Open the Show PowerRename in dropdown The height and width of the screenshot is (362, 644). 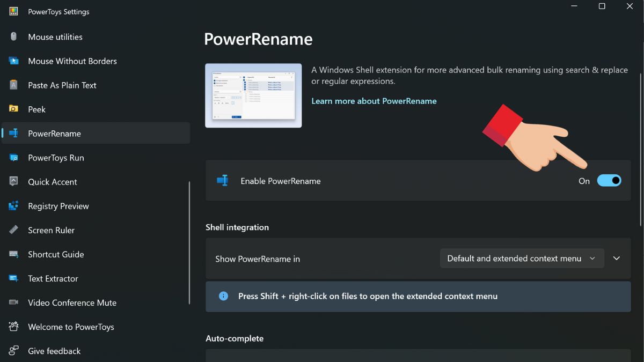[x=521, y=258]
